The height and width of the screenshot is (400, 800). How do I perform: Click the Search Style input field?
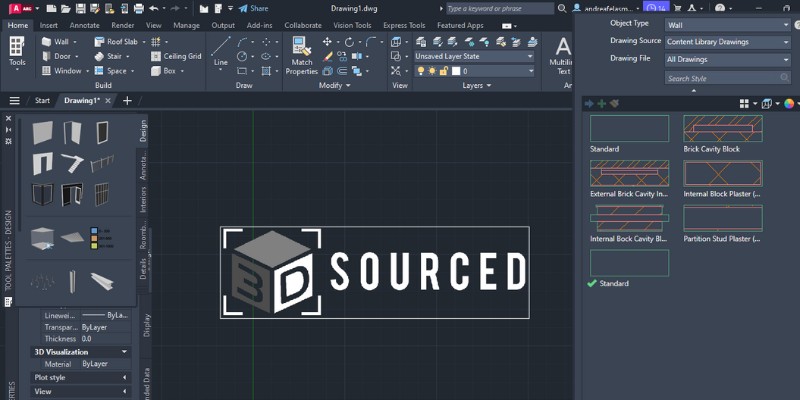[x=728, y=78]
